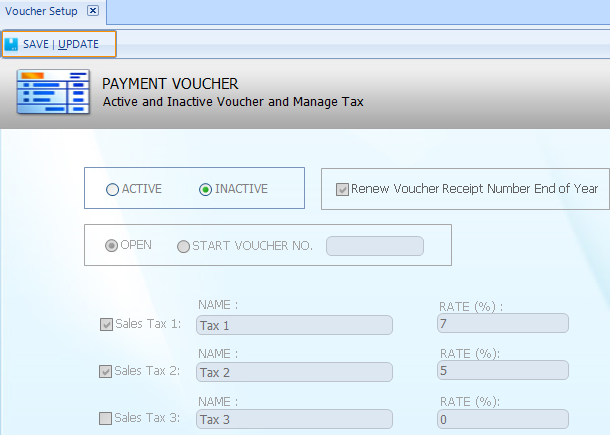Screen dimensions: 610x435
Task: Click the Tax 2 name field
Action: [x=294, y=372]
